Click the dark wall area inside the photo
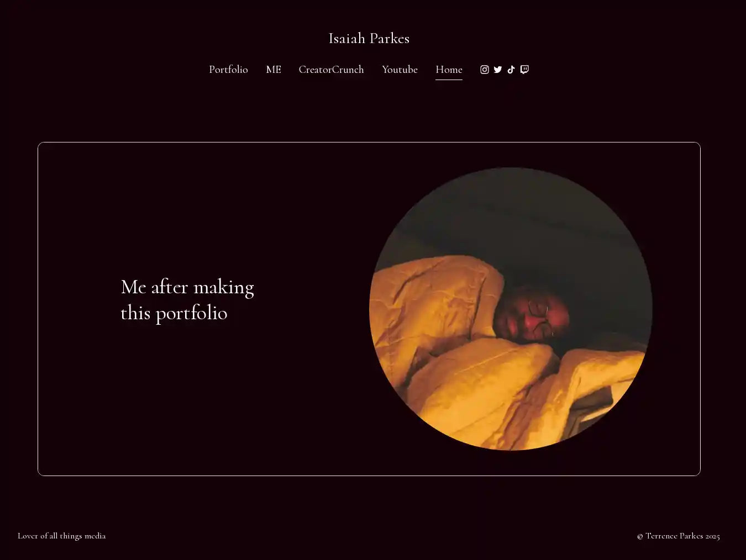This screenshot has width=746, height=560. click(514, 215)
